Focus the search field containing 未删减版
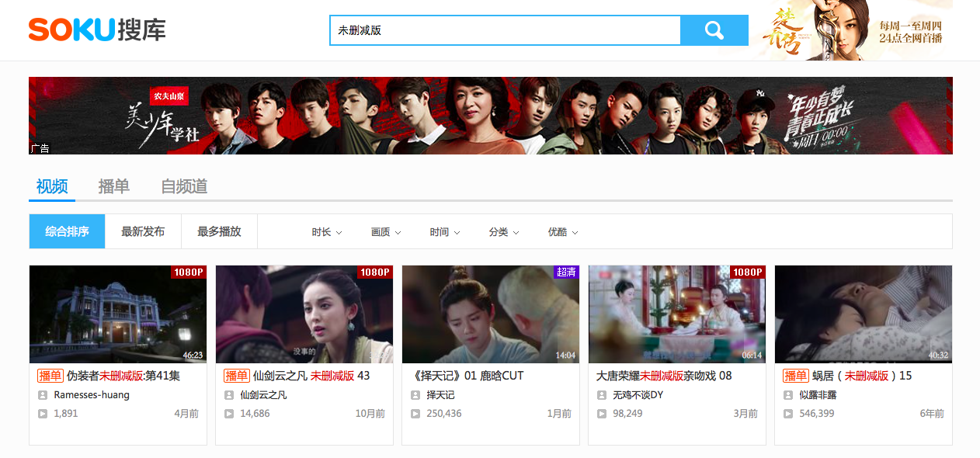Viewport: 980px width, 458px height. (x=505, y=30)
